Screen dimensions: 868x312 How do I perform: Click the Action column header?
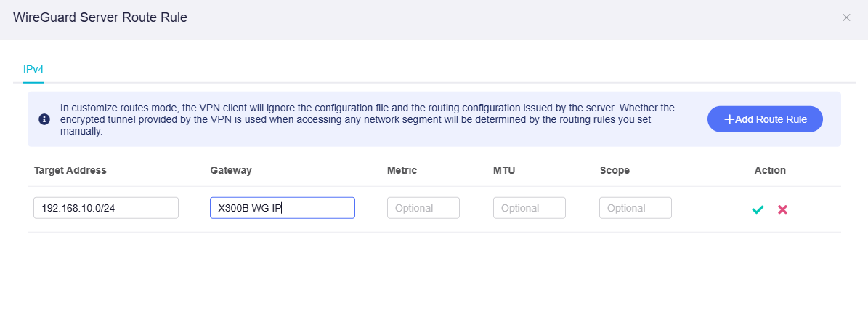[770, 170]
